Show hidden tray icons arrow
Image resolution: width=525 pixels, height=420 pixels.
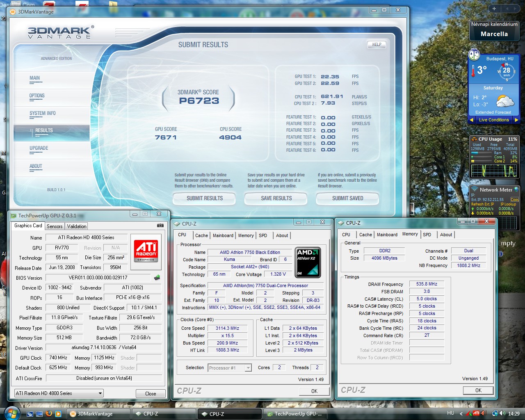[461, 414]
